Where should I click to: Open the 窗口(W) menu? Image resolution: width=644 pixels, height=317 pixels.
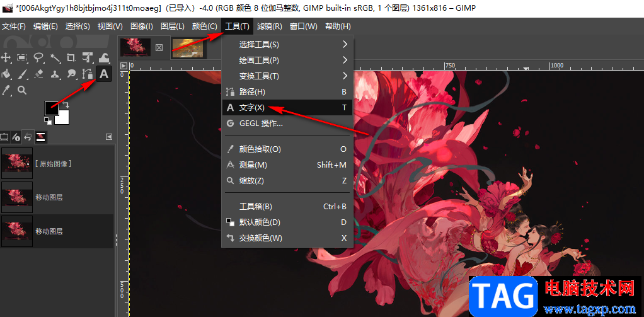(304, 26)
